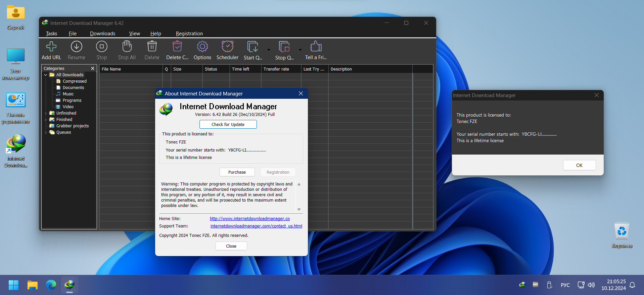Click the Last Try column header
Screen dimensions: 644x295
point(315,69)
